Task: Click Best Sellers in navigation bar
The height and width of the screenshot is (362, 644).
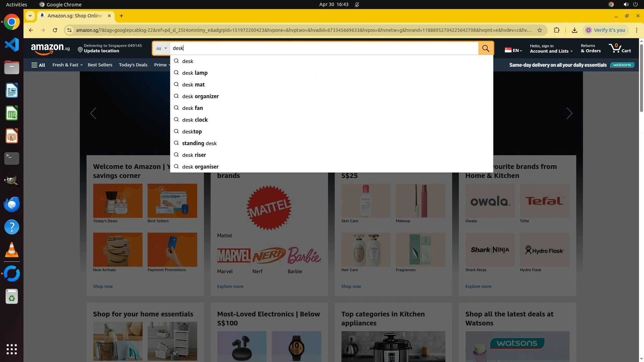Action: pyautogui.click(x=100, y=65)
